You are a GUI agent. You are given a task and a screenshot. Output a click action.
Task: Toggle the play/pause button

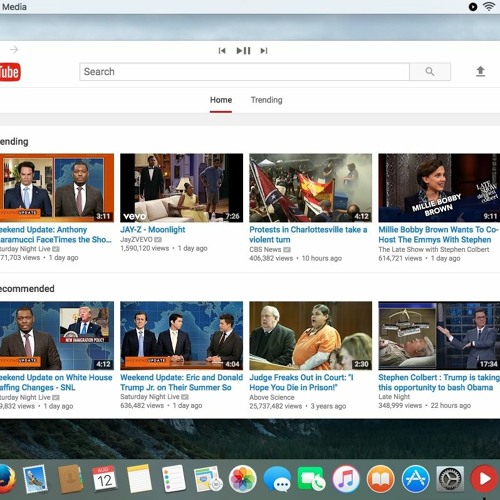243,51
